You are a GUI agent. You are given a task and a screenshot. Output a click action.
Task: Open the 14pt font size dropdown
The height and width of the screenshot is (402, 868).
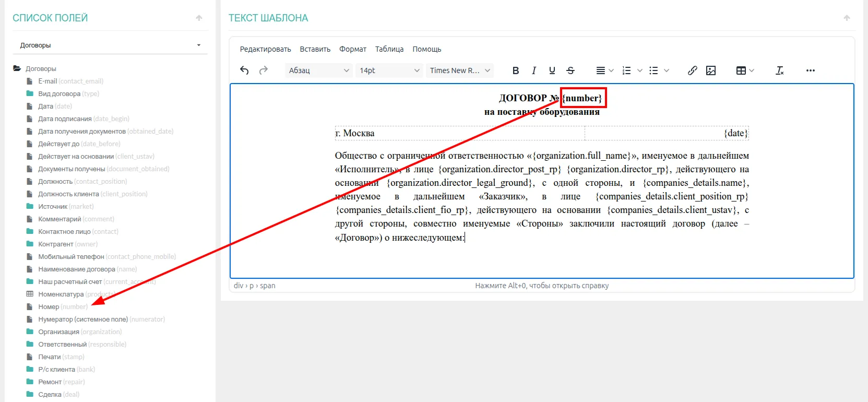coord(389,70)
